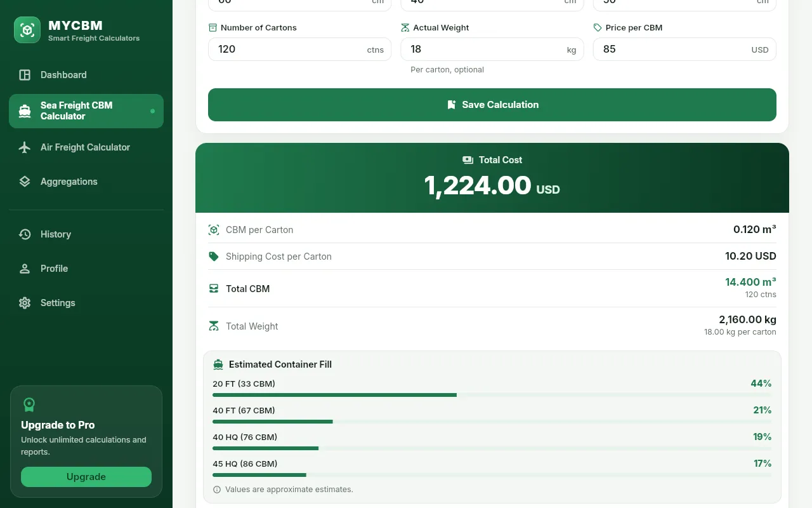The image size is (812, 508).
Task: Click the Settings gear icon
Action: coord(25,303)
